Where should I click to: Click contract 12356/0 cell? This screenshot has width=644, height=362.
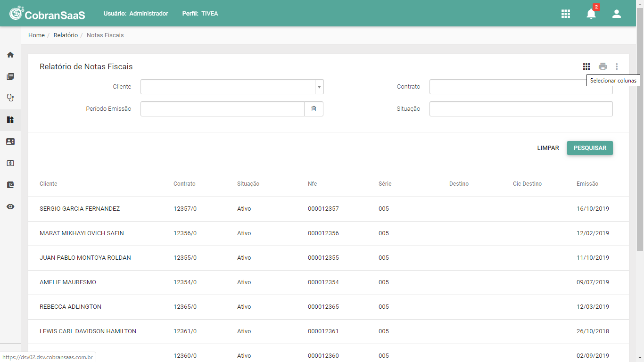click(x=185, y=233)
